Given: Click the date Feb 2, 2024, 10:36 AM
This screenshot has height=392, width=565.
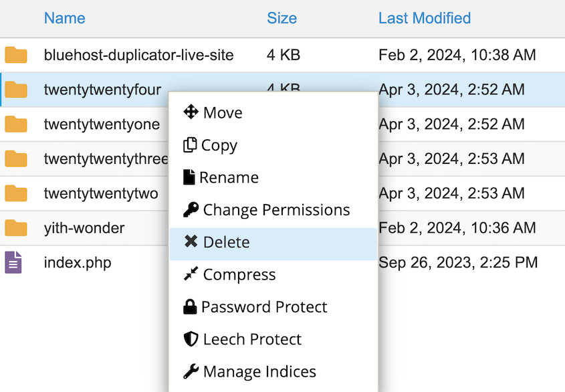Looking at the screenshot, I should [x=457, y=228].
